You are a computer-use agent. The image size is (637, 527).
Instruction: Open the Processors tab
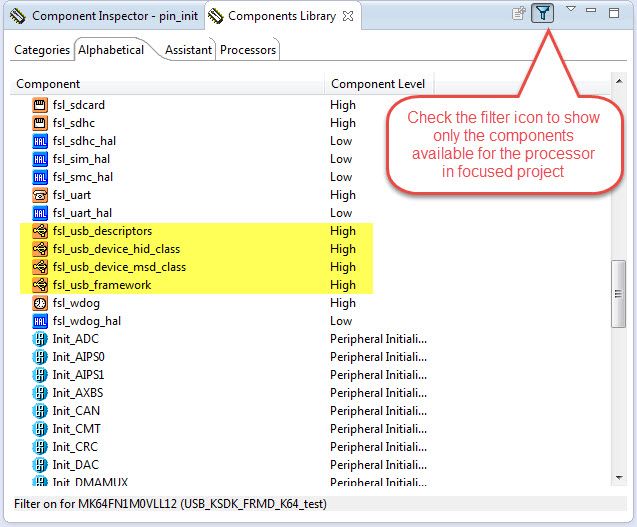(x=248, y=50)
